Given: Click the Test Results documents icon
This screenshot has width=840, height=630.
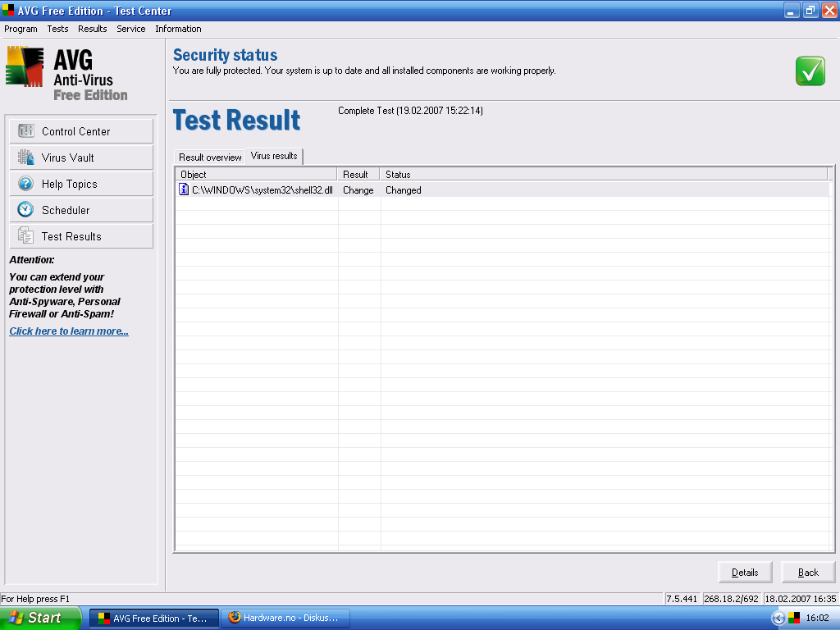Looking at the screenshot, I should coord(25,235).
